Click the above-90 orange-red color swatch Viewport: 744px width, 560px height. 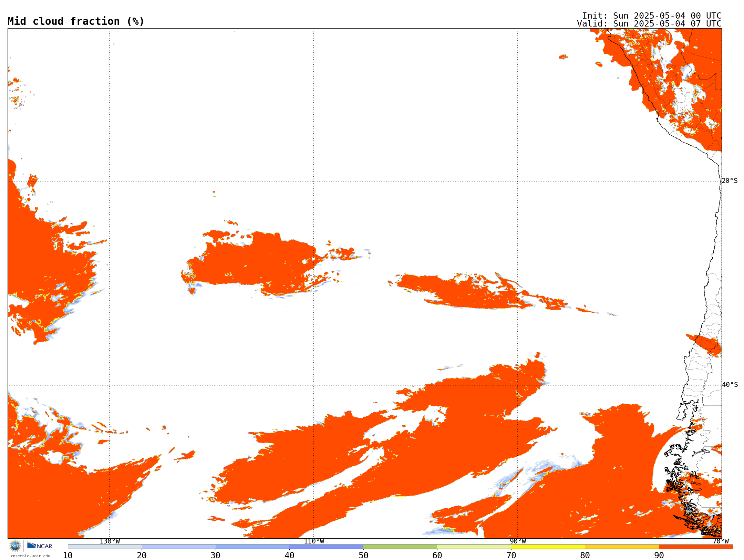(x=696, y=547)
